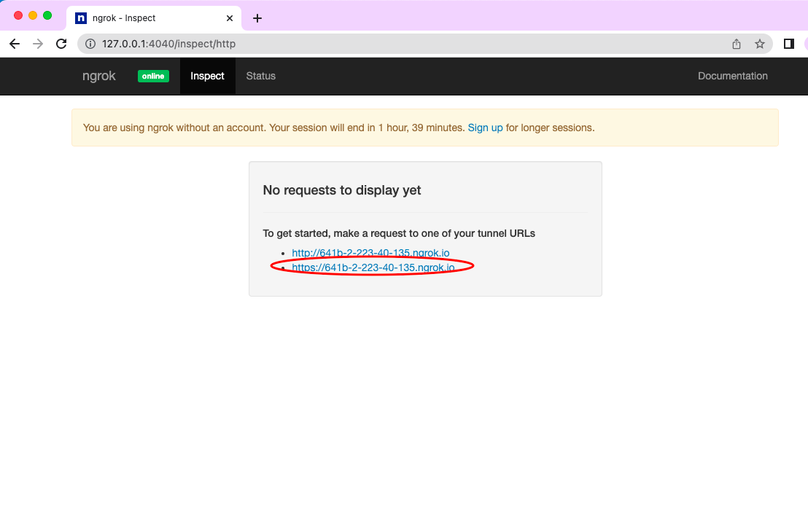Open the browser side panel icon
The height and width of the screenshot is (532, 808).
click(x=788, y=44)
